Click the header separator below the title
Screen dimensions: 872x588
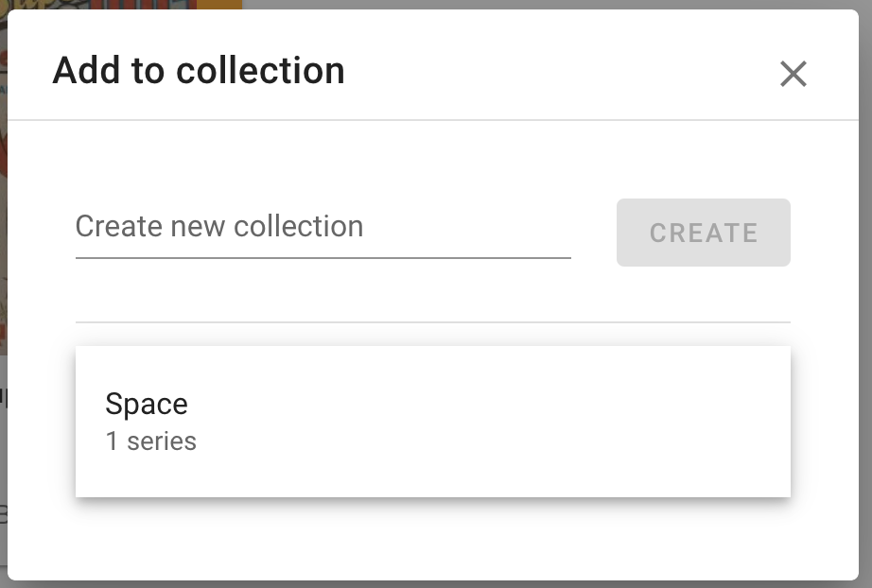point(432,120)
